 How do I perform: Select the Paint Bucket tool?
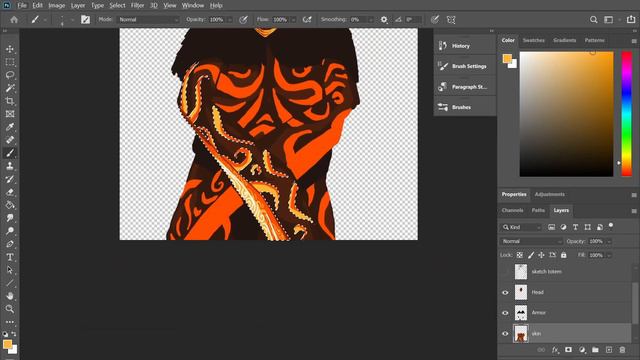10,205
